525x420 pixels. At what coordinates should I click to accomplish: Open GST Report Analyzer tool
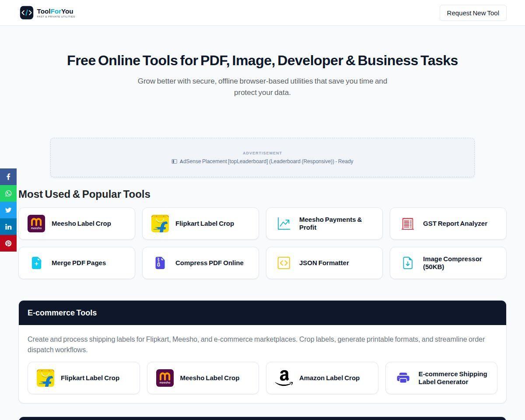[x=448, y=224]
